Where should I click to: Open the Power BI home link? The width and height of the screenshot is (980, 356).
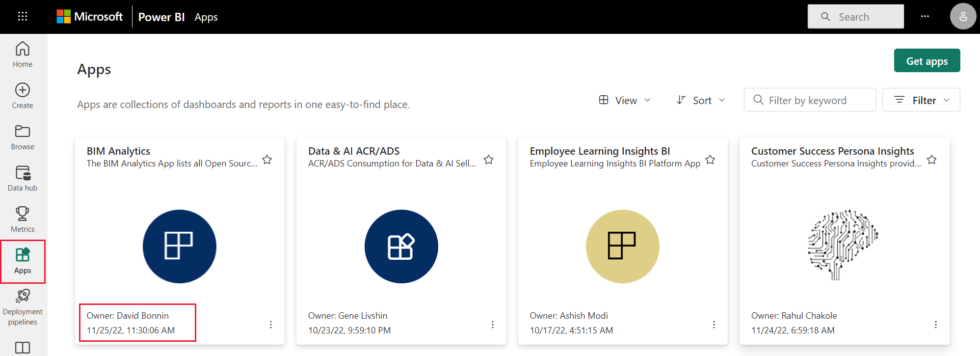click(x=161, y=17)
